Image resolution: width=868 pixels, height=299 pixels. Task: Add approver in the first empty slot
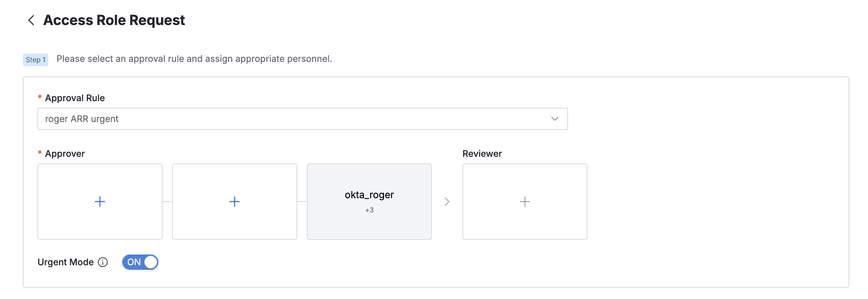point(100,202)
